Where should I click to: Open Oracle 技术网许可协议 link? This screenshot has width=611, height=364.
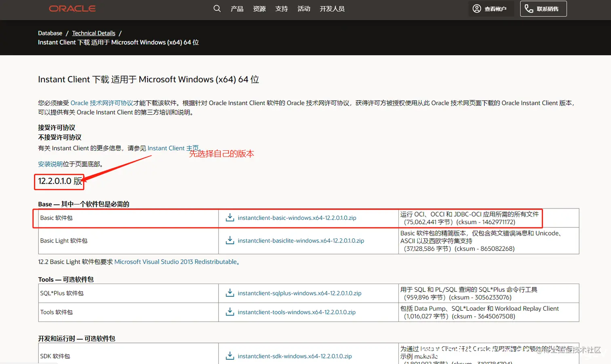point(102,103)
